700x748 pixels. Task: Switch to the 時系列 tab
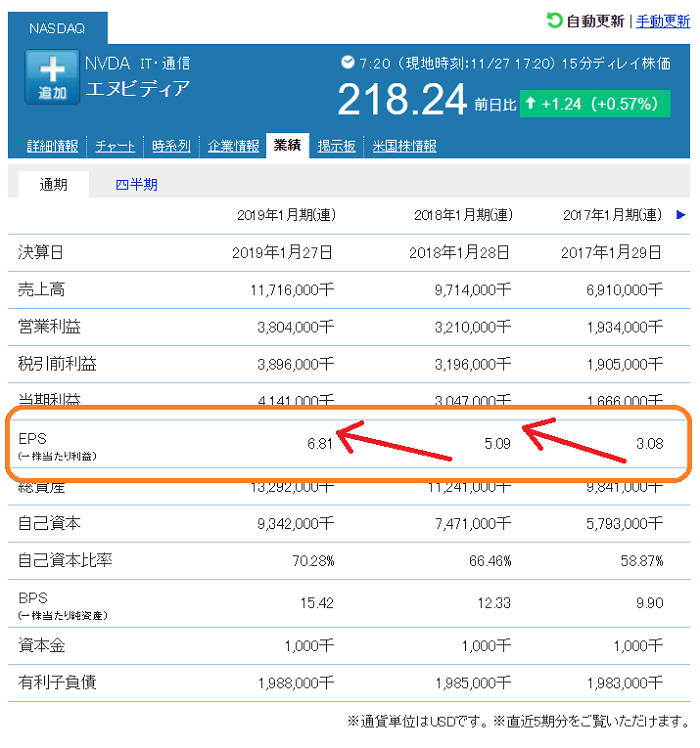(x=171, y=146)
